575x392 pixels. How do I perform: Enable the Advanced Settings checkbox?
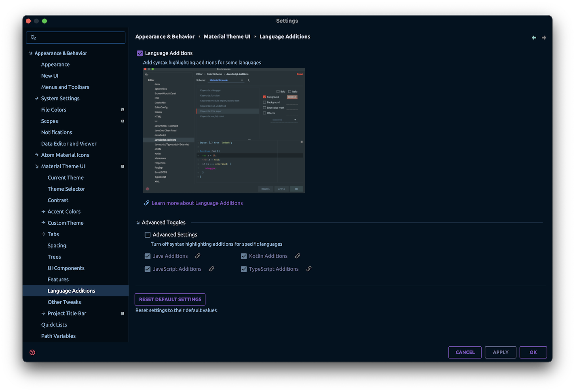pos(148,234)
